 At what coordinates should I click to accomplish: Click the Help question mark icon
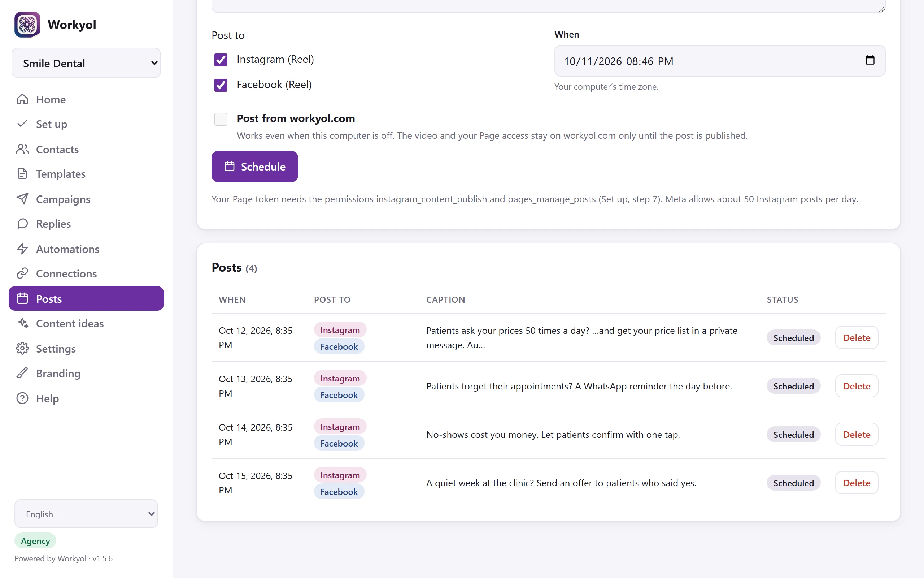[22, 398]
